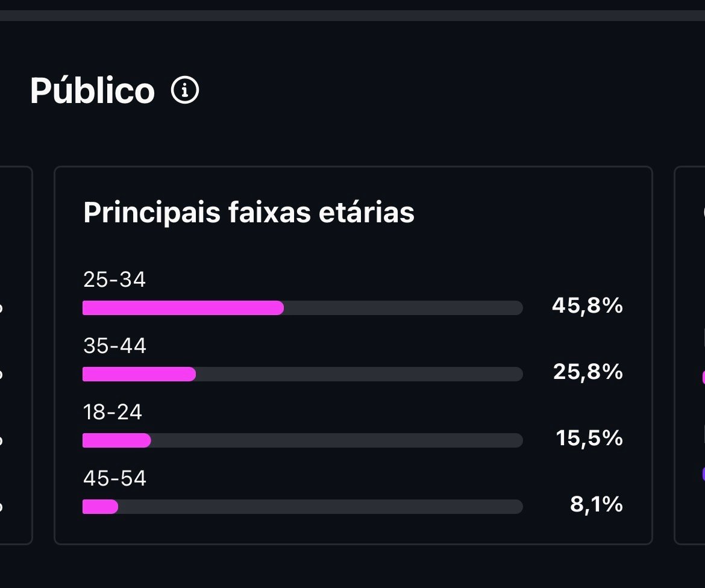Click the 15,5% percentage value
705x588 pixels.
pyautogui.click(x=589, y=439)
